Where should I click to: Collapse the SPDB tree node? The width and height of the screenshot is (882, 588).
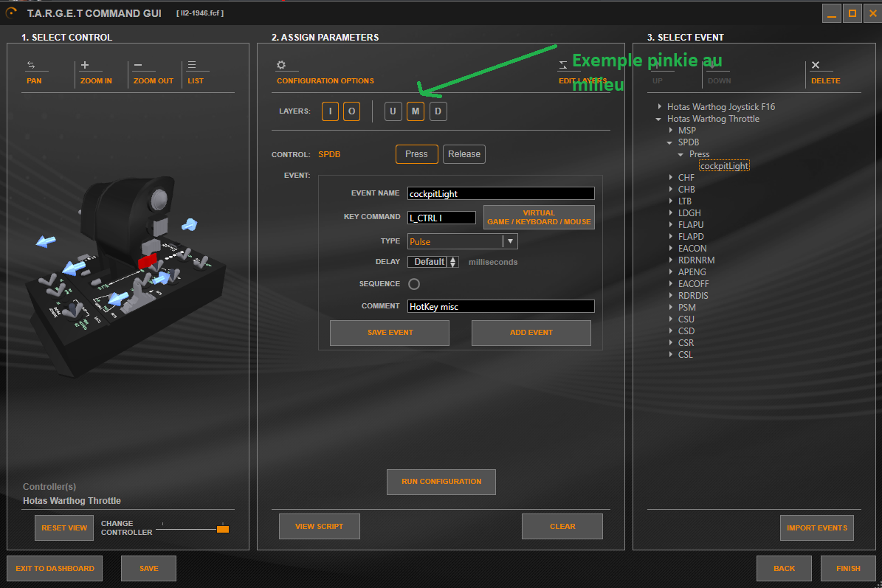(670, 143)
